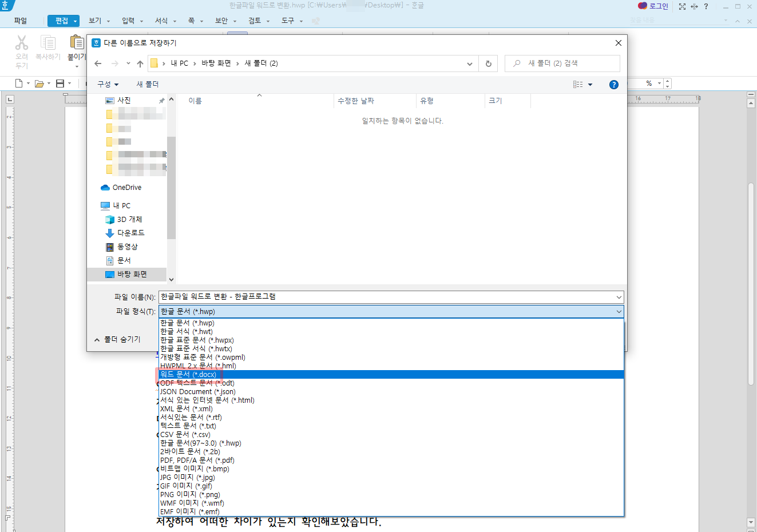Change the view layout icon
757x532 pixels.
[578, 85]
